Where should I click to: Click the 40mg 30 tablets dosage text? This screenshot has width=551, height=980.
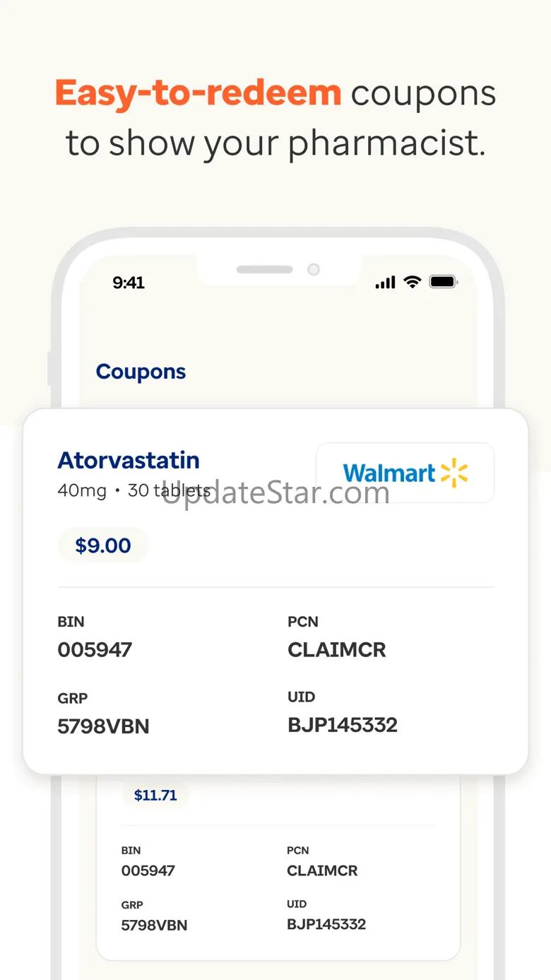point(134,490)
